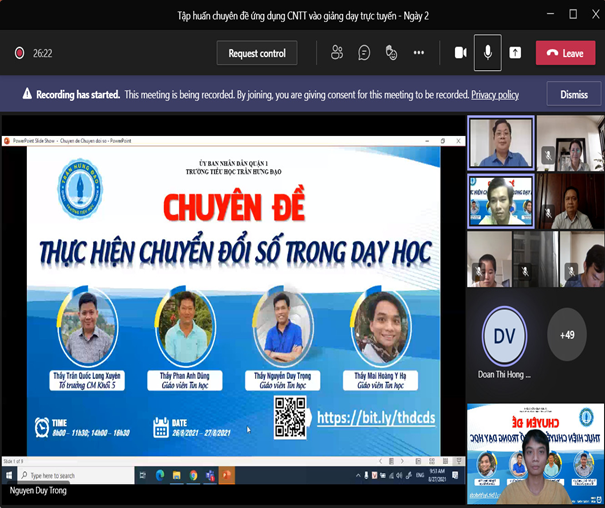This screenshot has height=508, width=605.
Task: Maximize the Teams meeting window
Action: coord(573,14)
